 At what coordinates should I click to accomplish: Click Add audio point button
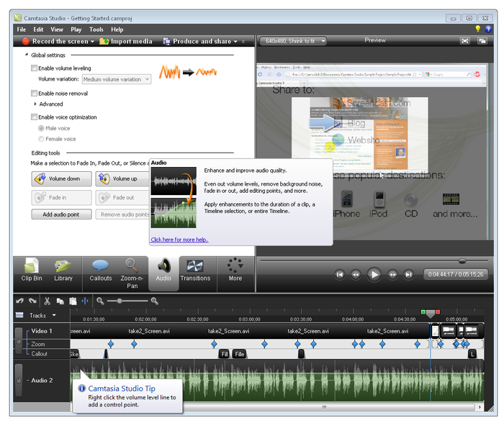coord(61,214)
